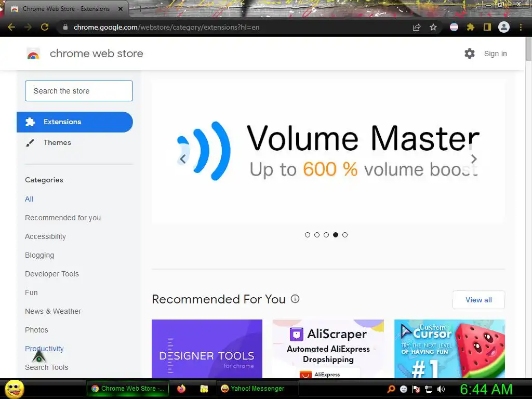Viewport: 532px width, 399px height.
Task: Open the web store settings gear
Action: point(470,54)
